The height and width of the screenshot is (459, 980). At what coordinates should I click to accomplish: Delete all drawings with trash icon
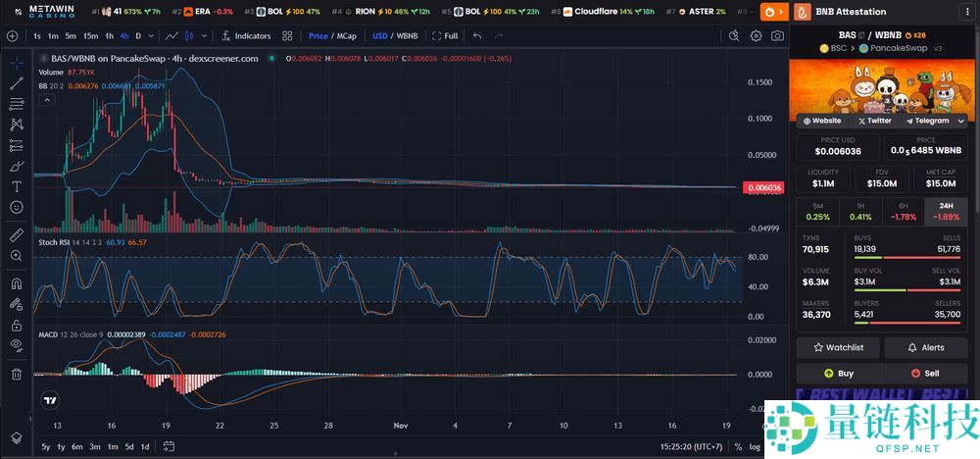coord(16,373)
